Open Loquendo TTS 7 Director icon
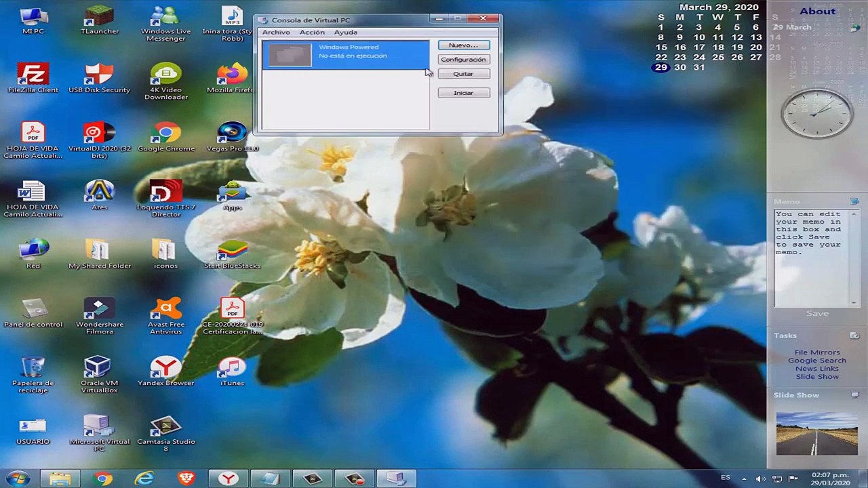 (x=165, y=199)
